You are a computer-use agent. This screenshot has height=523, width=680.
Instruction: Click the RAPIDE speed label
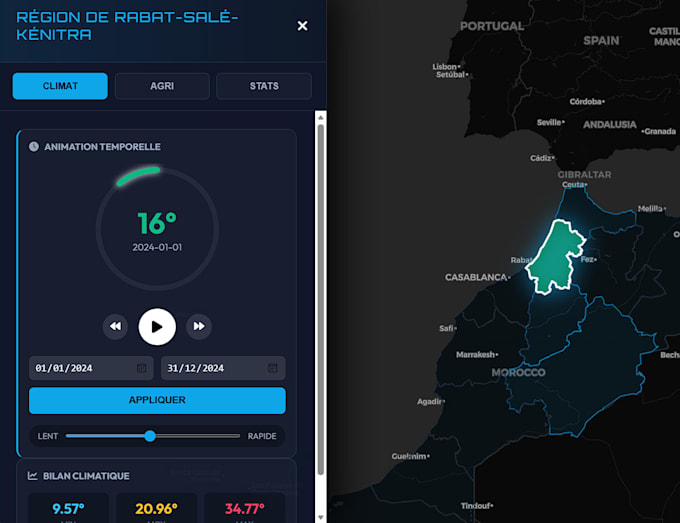(262, 436)
